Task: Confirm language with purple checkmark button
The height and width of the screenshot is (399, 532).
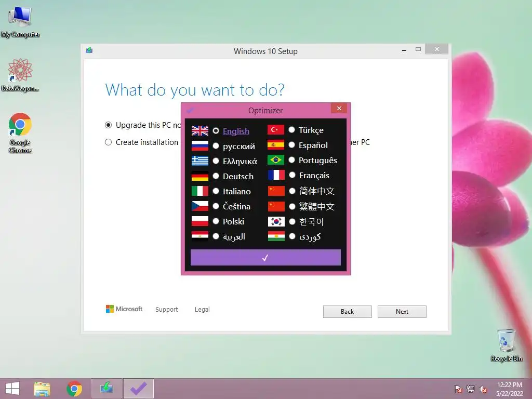Action: [x=265, y=258]
